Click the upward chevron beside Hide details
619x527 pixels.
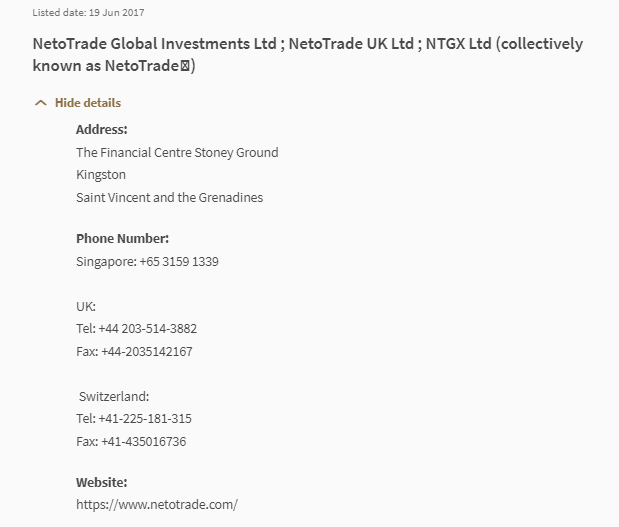[x=40, y=103]
